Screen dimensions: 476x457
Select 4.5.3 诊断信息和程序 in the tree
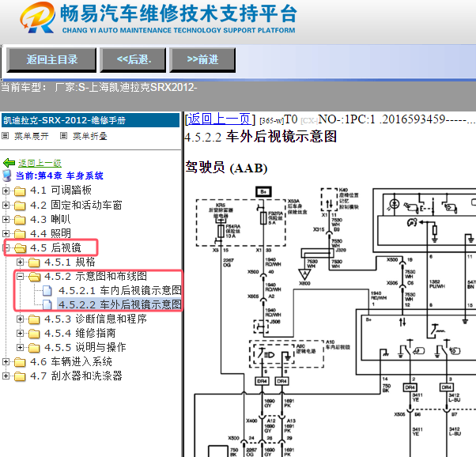tap(96, 319)
